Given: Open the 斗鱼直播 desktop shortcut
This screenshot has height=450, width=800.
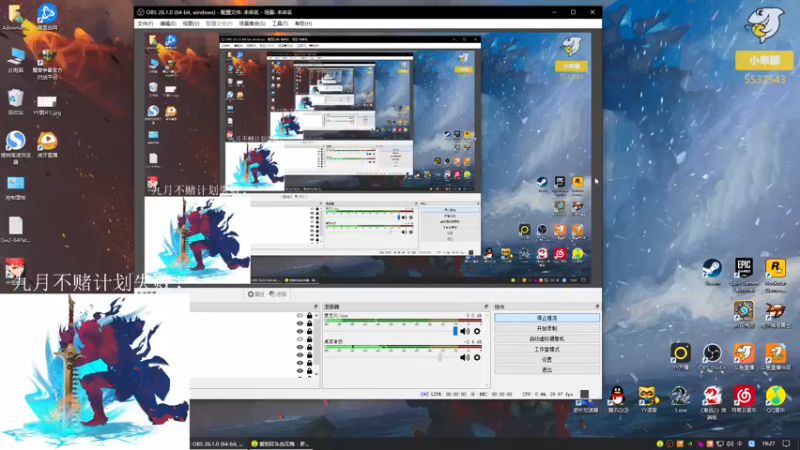Looking at the screenshot, I should coord(744,357).
